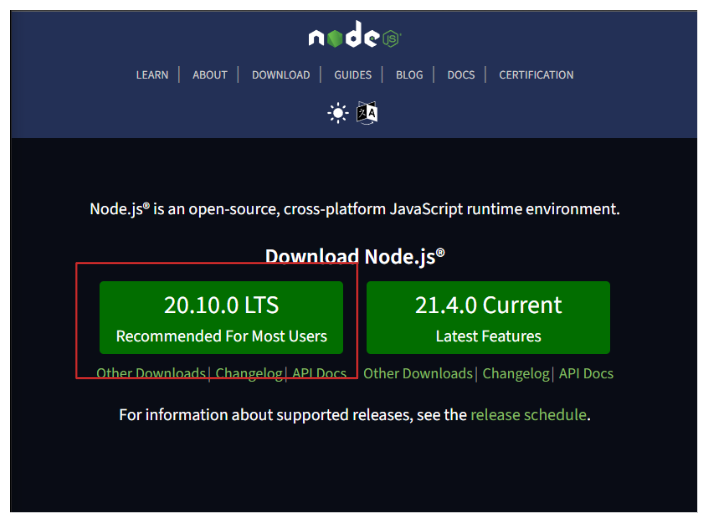Go to CERTIFICATION page
This screenshot has width=707, height=522.
tap(536, 75)
